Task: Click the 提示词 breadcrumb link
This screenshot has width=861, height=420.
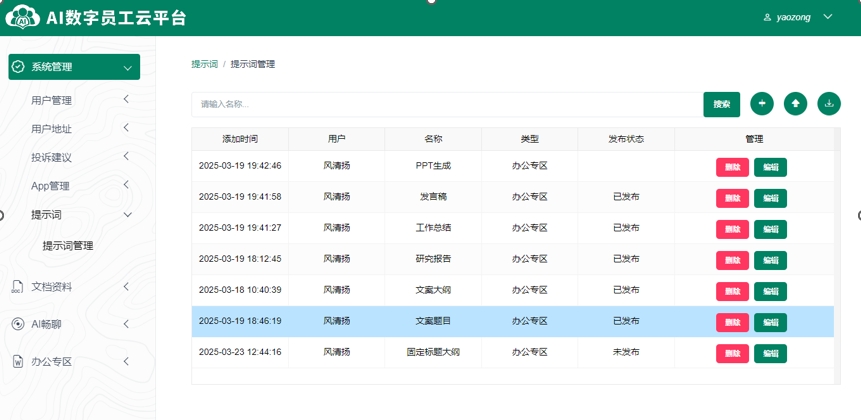Action: [x=204, y=64]
